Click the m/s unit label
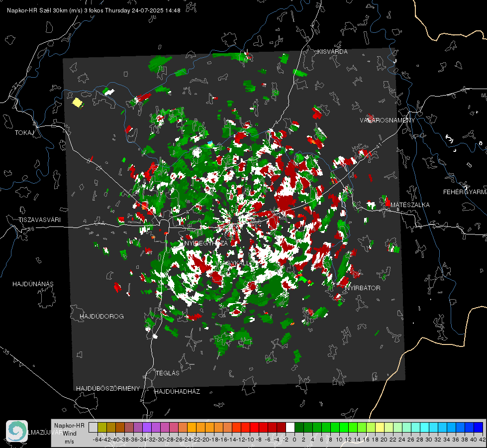487x448 pixels. [69, 442]
